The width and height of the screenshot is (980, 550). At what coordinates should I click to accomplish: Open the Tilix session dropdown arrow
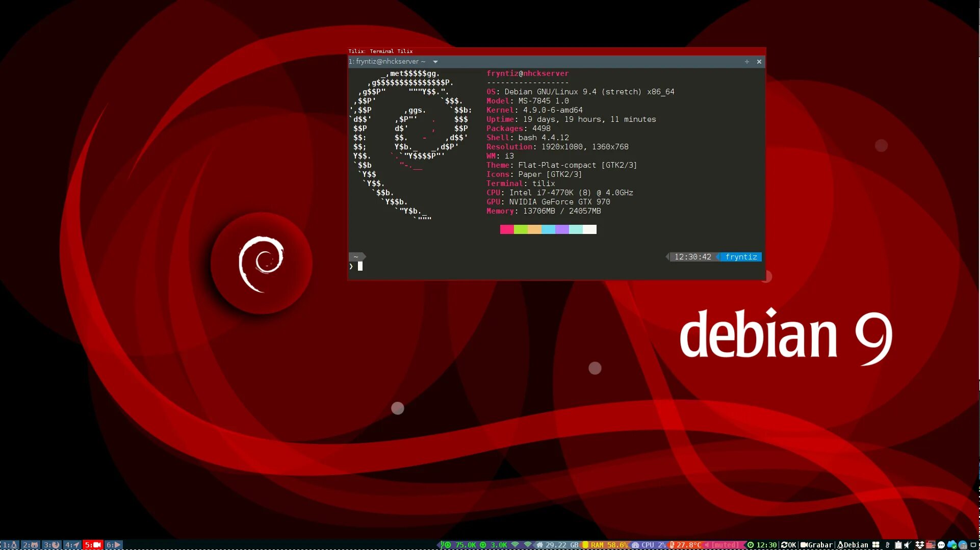point(435,62)
